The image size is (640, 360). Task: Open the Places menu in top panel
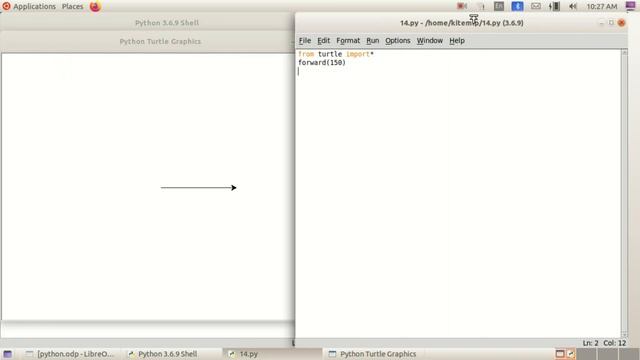pyautogui.click(x=72, y=7)
